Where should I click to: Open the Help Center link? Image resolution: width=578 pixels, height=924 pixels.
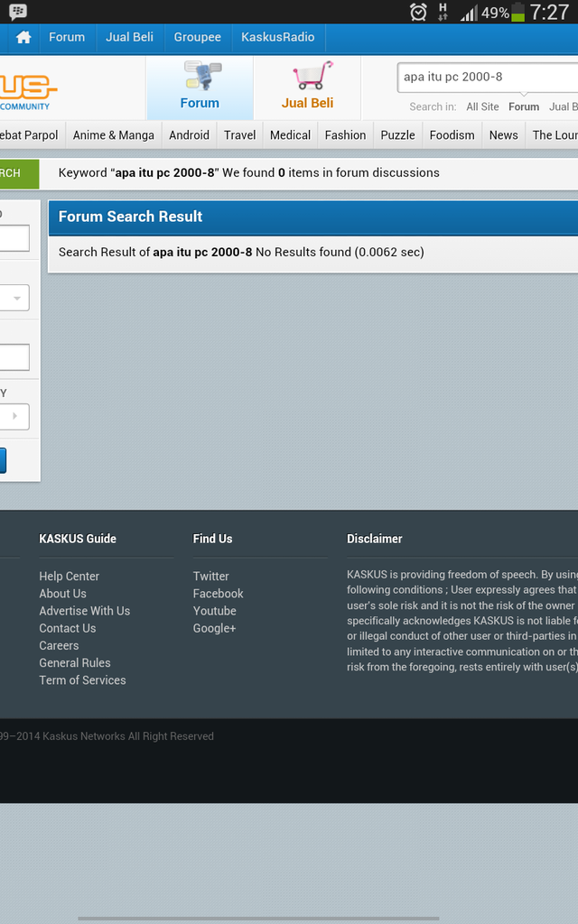click(x=69, y=577)
